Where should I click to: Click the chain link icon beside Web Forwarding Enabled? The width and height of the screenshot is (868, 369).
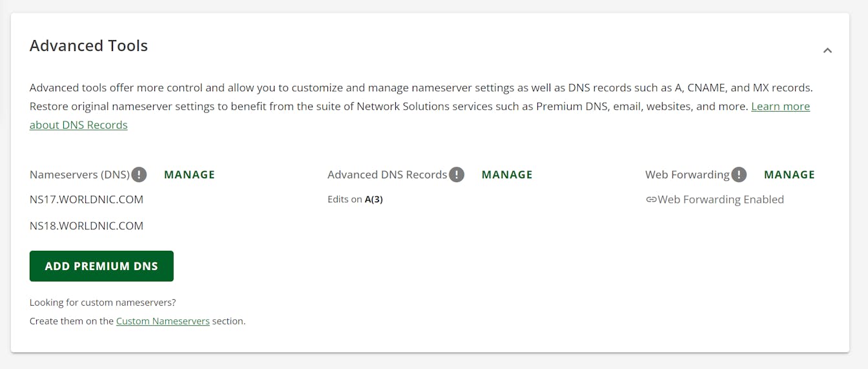pos(651,200)
